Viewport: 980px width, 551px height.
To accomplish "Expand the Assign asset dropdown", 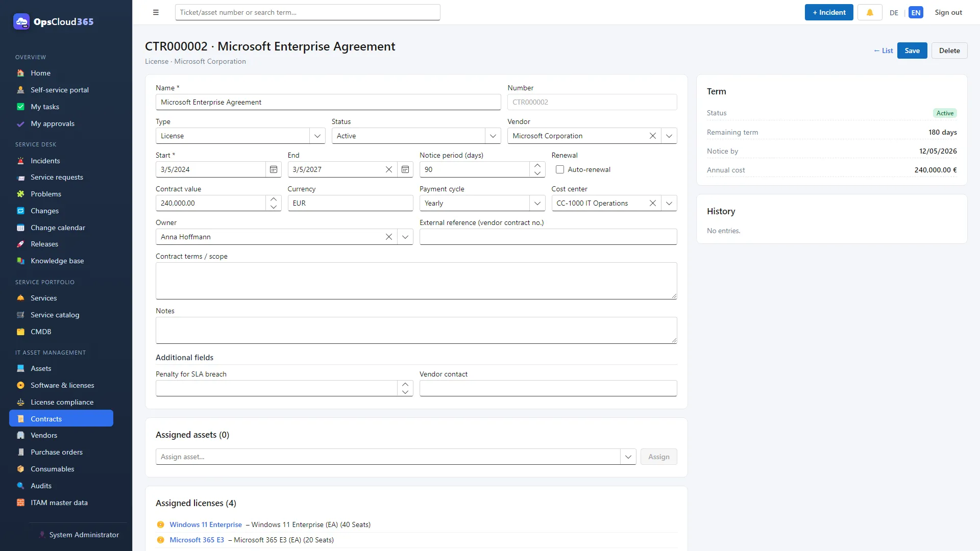I will pyautogui.click(x=628, y=457).
